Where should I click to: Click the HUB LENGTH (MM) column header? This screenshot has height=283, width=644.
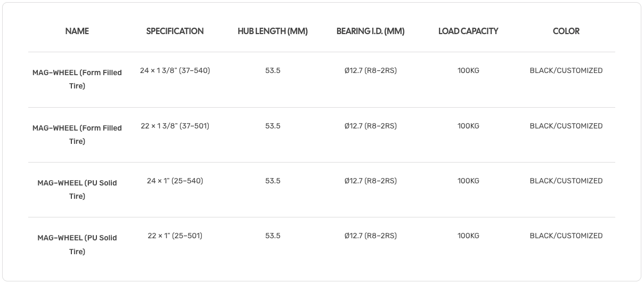[x=273, y=31]
